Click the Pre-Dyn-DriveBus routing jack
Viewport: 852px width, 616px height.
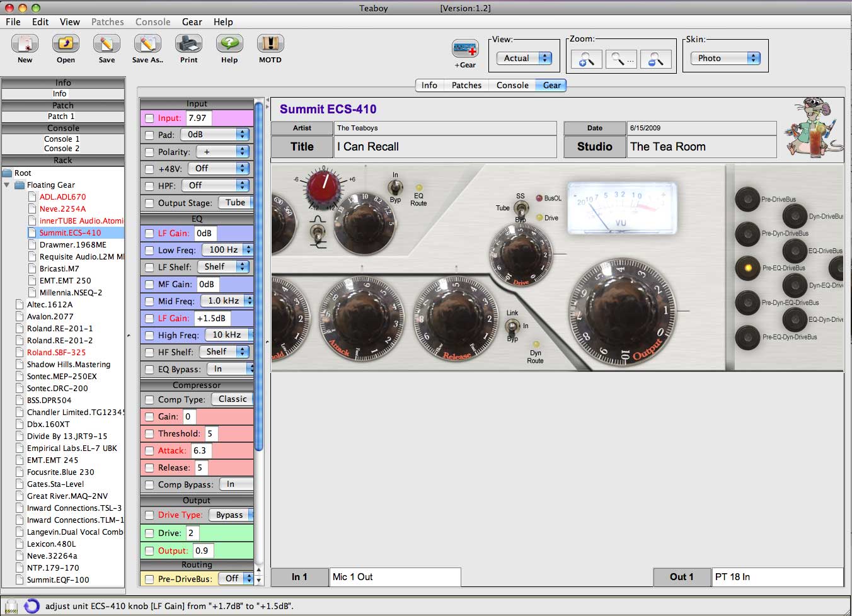coord(747,234)
